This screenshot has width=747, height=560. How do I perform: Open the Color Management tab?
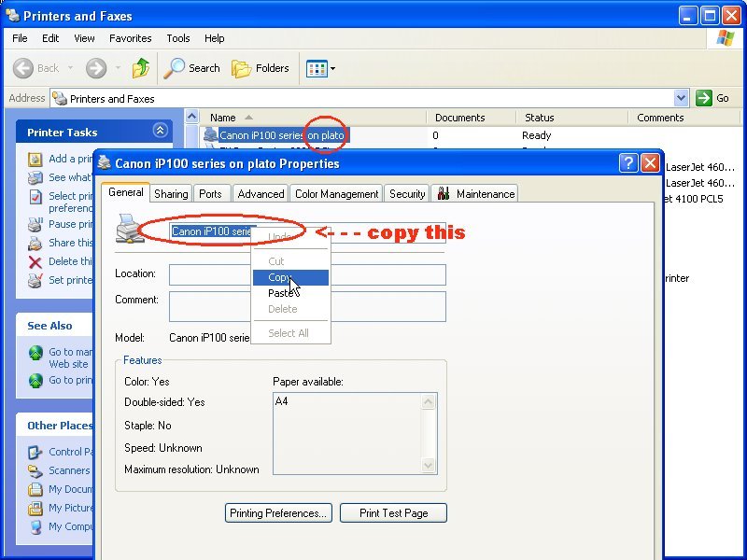click(336, 193)
